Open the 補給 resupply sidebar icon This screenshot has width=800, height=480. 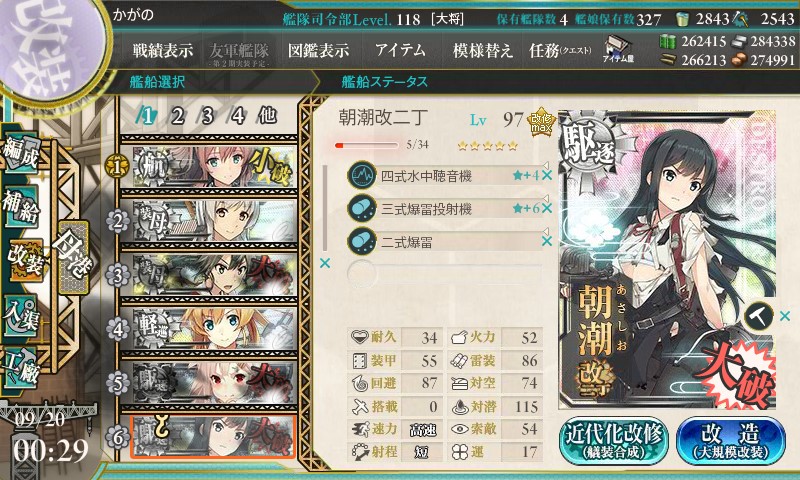tap(21, 207)
